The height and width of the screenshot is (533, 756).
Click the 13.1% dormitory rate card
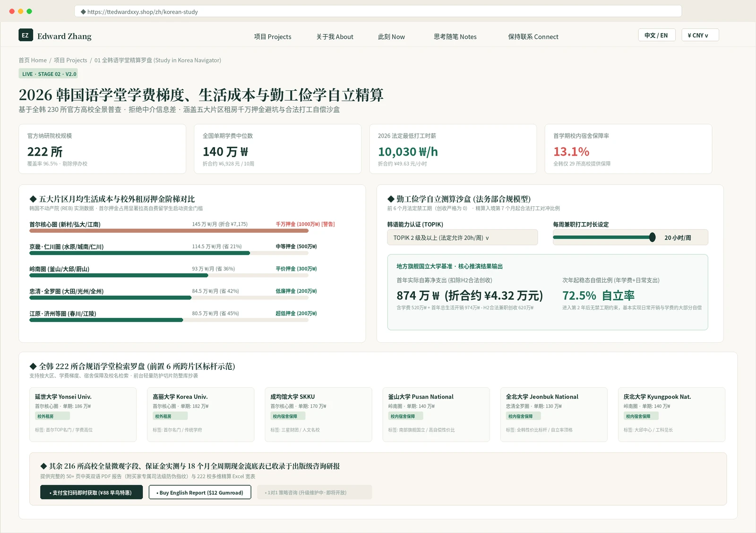[628, 149]
